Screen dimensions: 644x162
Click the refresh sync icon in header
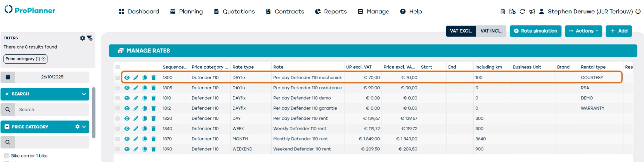coord(522,12)
